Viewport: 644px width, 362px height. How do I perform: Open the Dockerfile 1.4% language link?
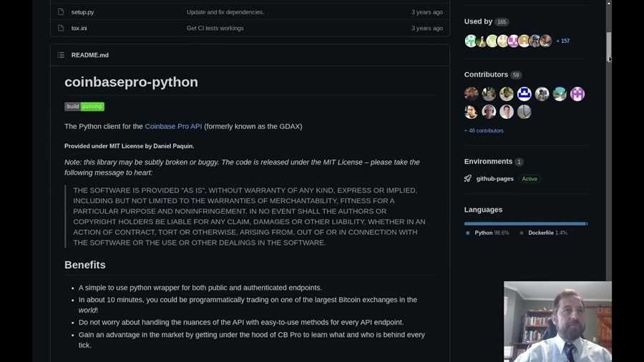[547, 233]
